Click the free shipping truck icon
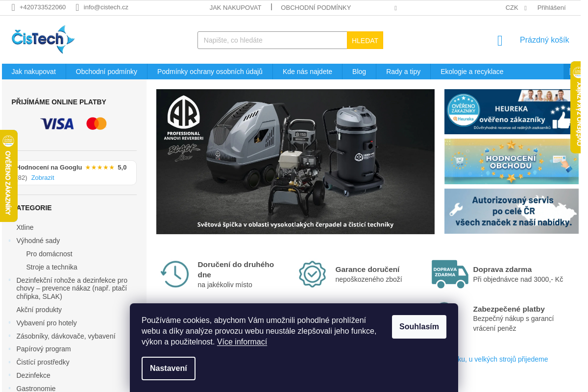This screenshot has height=392, width=588. tap(450, 274)
